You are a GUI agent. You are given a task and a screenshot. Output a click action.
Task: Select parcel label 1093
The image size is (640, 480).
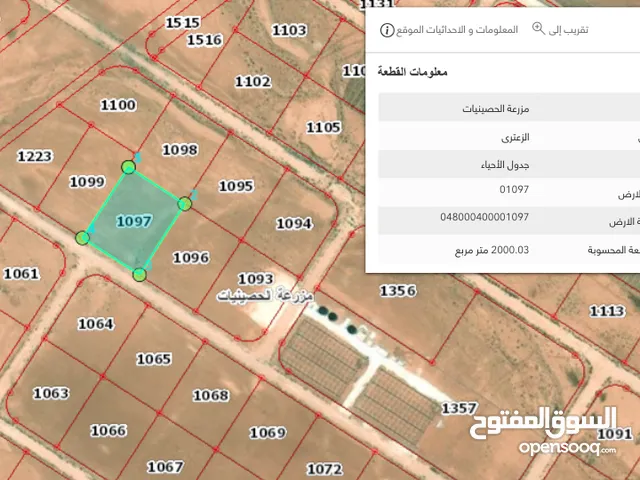click(256, 279)
